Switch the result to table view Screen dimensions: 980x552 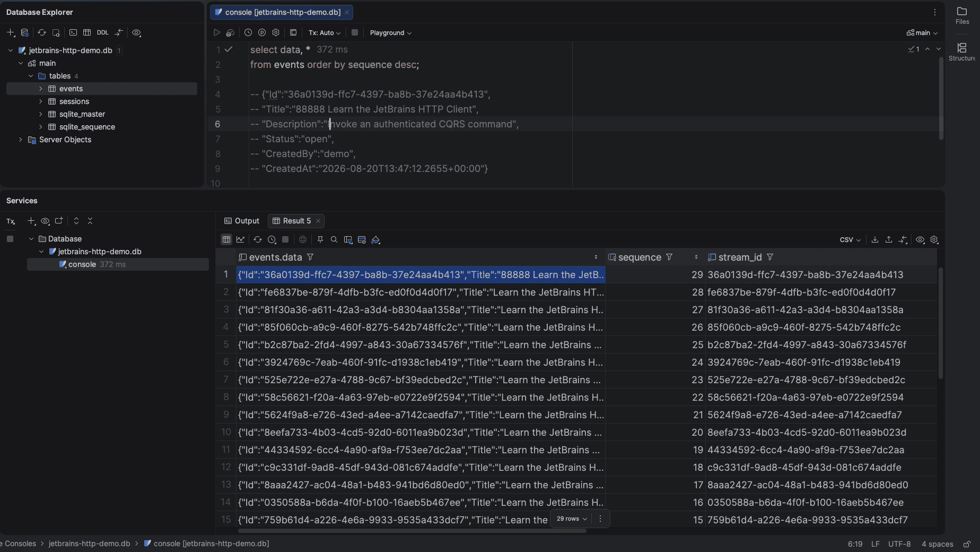point(226,240)
